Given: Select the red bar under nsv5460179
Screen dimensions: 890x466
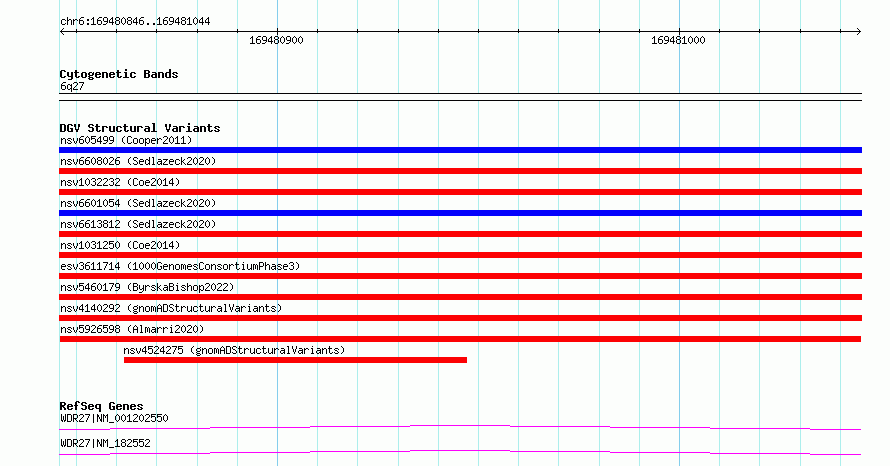Looking at the screenshot, I should point(460,297).
